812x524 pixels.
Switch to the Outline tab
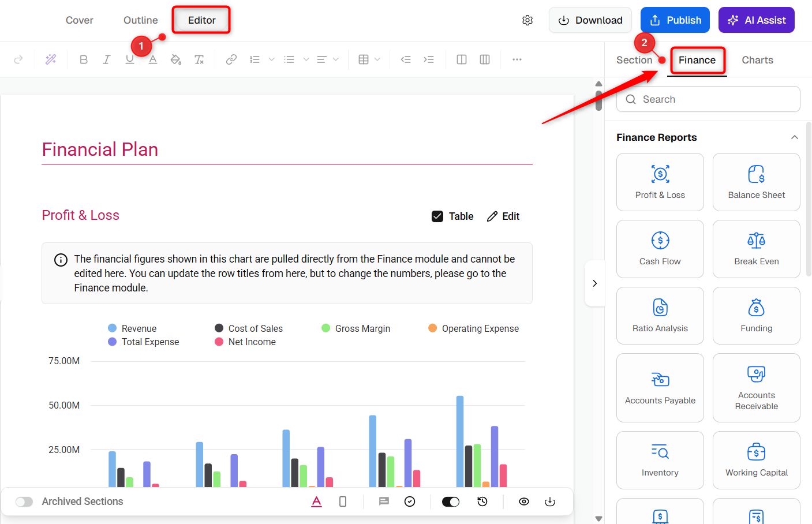point(141,20)
